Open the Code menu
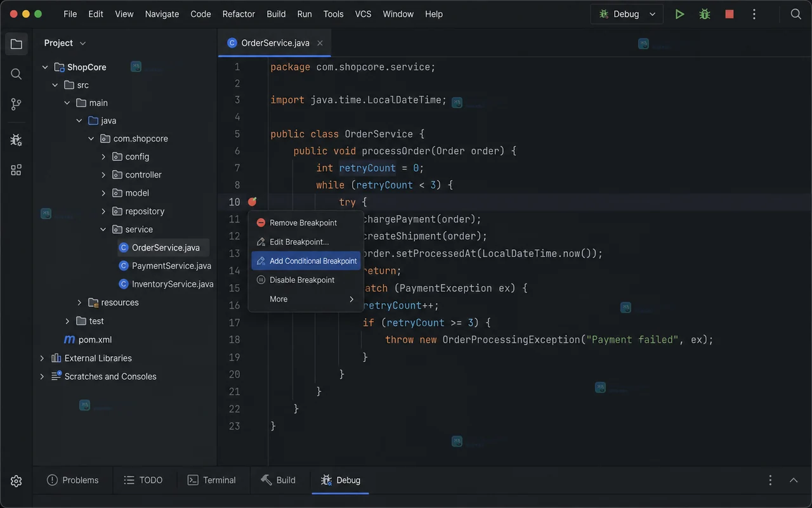The image size is (812, 508). pyautogui.click(x=201, y=14)
